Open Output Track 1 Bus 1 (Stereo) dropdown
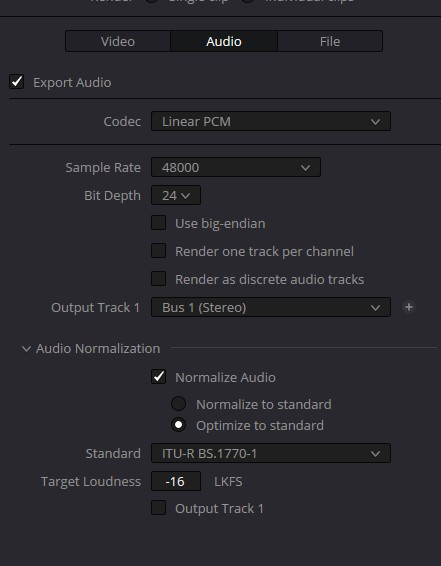 point(271,307)
